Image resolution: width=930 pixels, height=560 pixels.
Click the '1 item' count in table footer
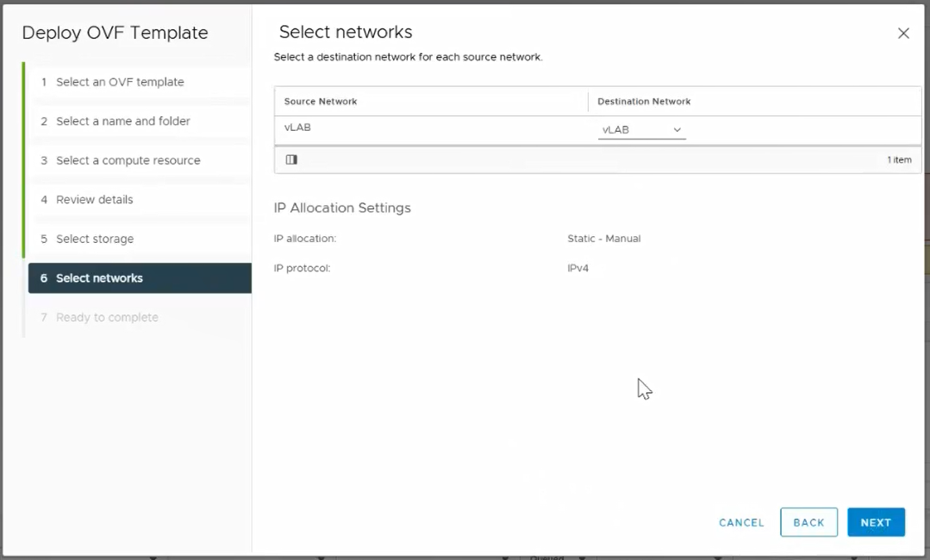899,160
